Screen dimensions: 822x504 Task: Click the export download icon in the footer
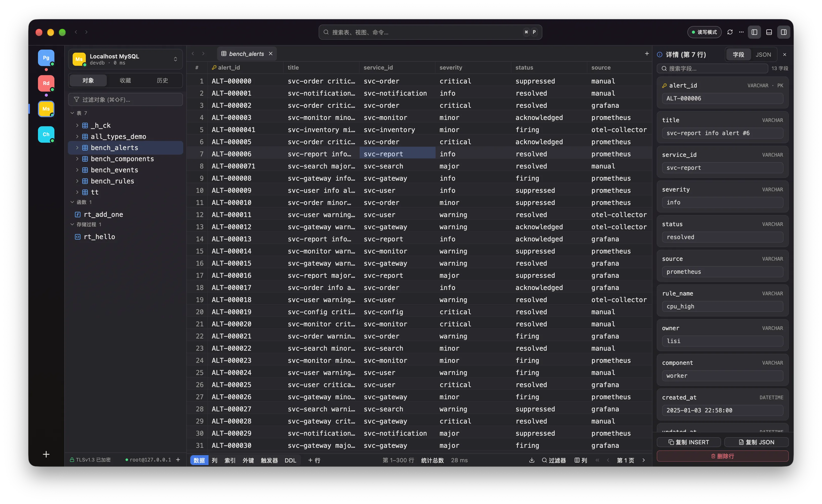[x=532, y=460]
